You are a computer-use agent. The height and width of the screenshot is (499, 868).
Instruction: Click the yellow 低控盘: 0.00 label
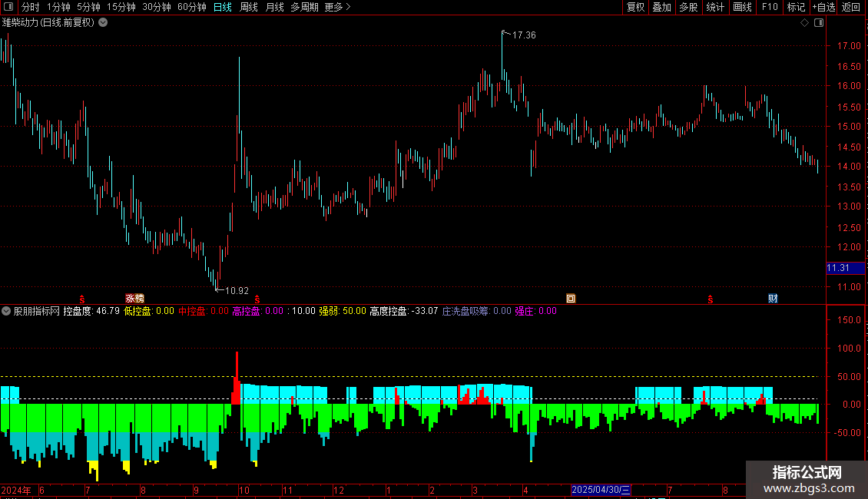[149, 311]
